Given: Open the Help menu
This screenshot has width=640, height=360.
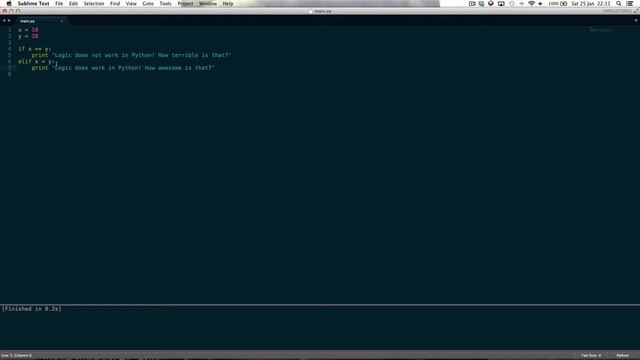Looking at the screenshot, I should coord(228,4).
